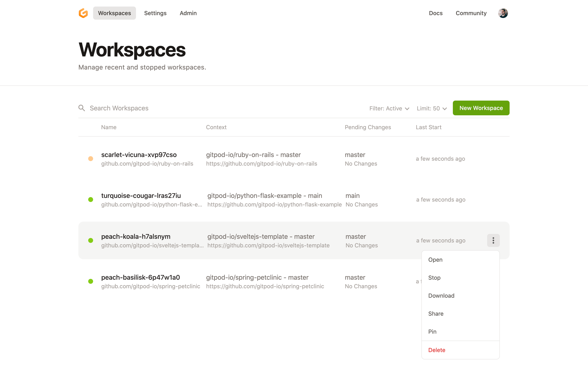Click 'gitpod-io/spring-petclinic - master' context
This screenshot has width=588, height=368.
pyautogui.click(x=257, y=277)
